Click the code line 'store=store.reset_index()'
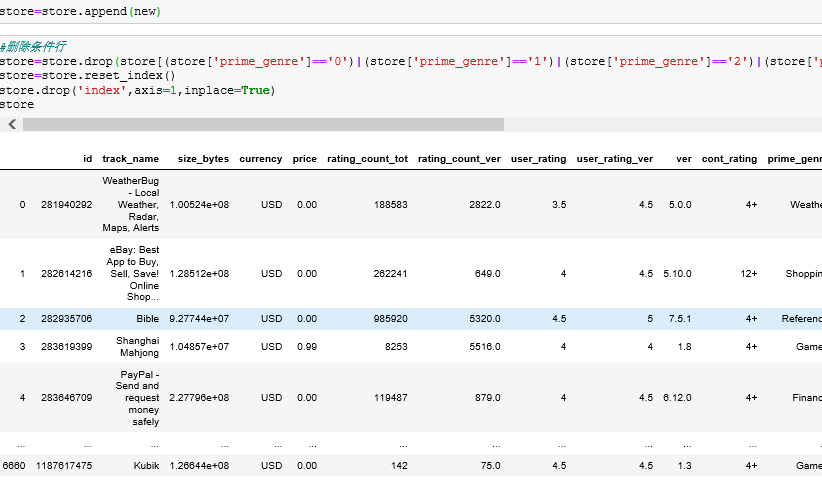Viewport: 822px width, 482px height. tap(88, 76)
